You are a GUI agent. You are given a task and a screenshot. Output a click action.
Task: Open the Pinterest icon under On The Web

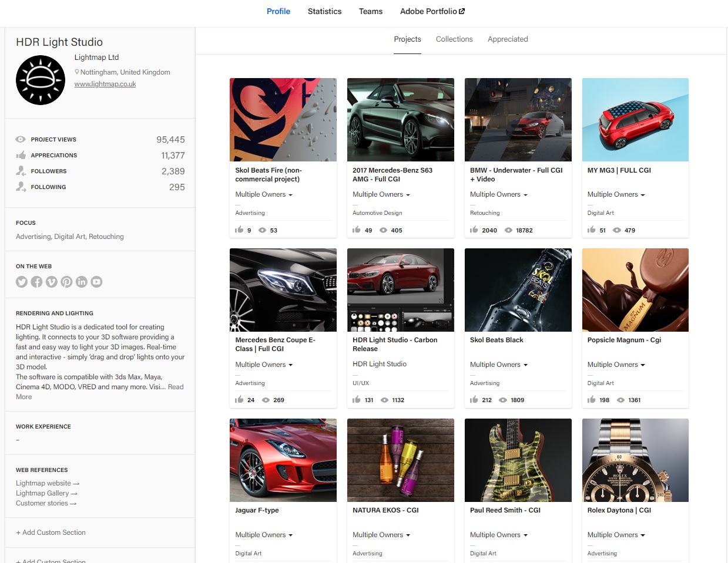click(66, 282)
